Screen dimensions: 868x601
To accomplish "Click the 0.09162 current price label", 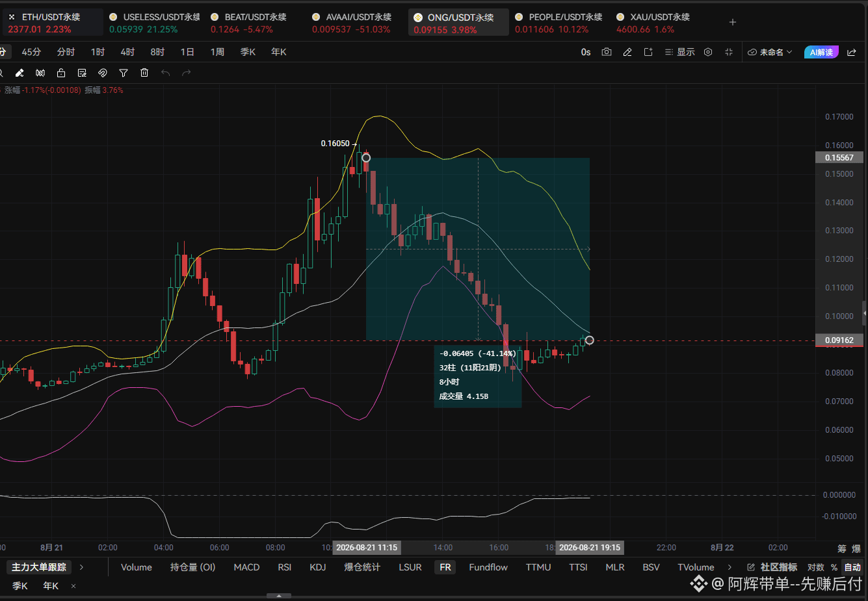I will [839, 340].
